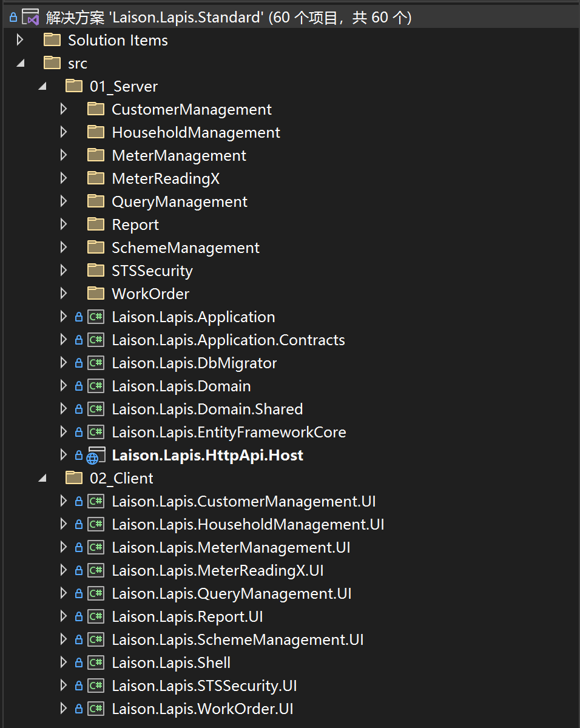Click the Solution Items folder icon
The image size is (580, 728).
point(52,40)
